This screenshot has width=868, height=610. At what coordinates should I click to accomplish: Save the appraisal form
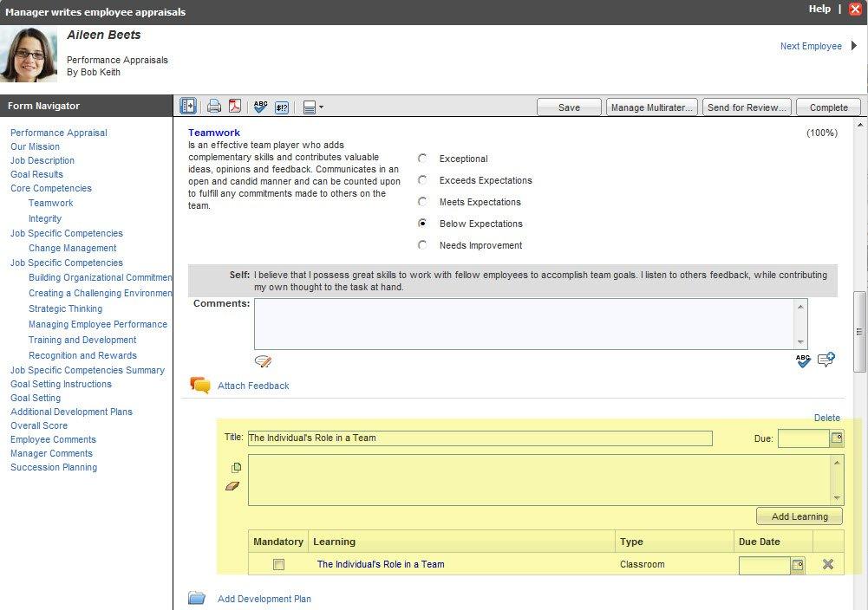point(569,107)
